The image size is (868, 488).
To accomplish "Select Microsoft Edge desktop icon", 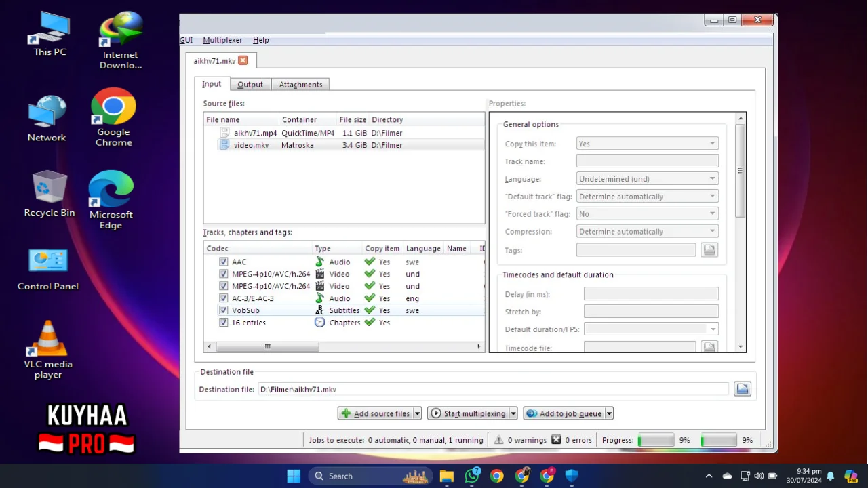I will coord(111,200).
